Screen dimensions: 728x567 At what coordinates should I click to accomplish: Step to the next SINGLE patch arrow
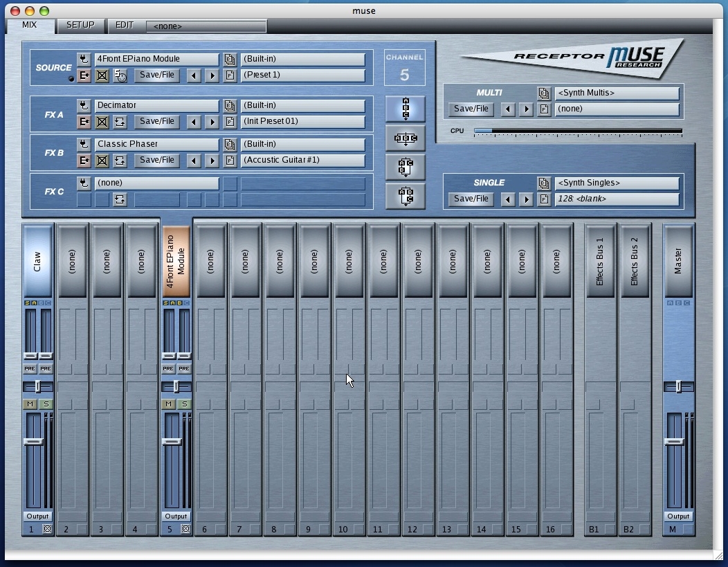point(526,199)
